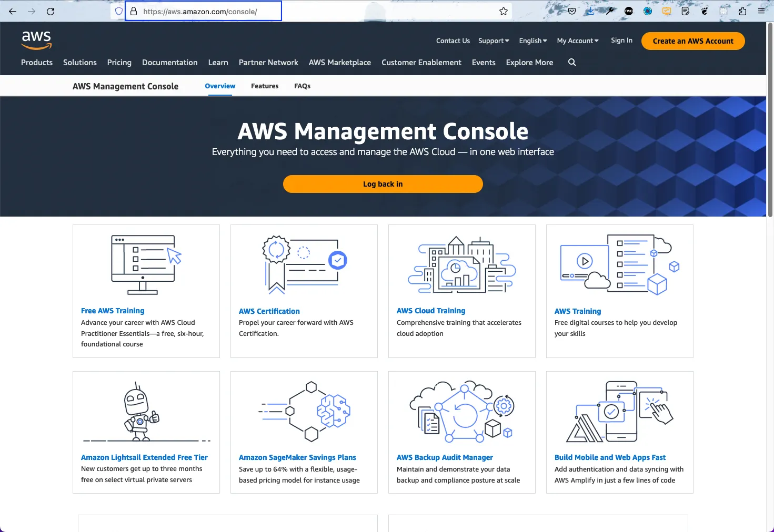The width and height of the screenshot is (774, 532).
Task: Click the React atom extension icon
Action: 723,11
